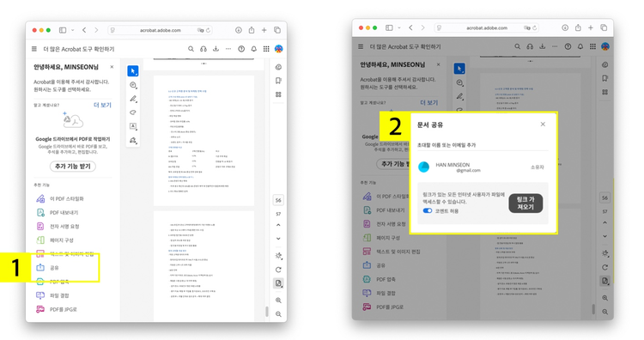Click '링크 가져오기' button in share dialog
This screenshot has width=644, height=340.
point(526,203)
